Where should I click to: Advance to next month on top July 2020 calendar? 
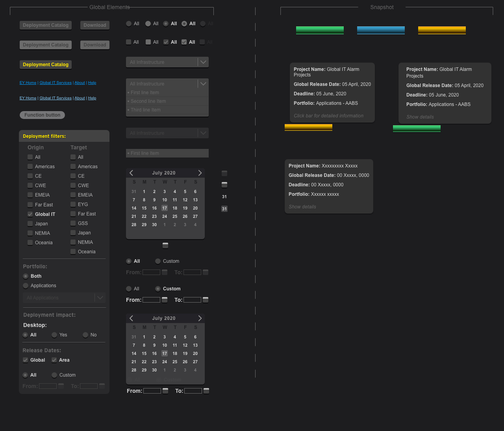pos(200,173)
